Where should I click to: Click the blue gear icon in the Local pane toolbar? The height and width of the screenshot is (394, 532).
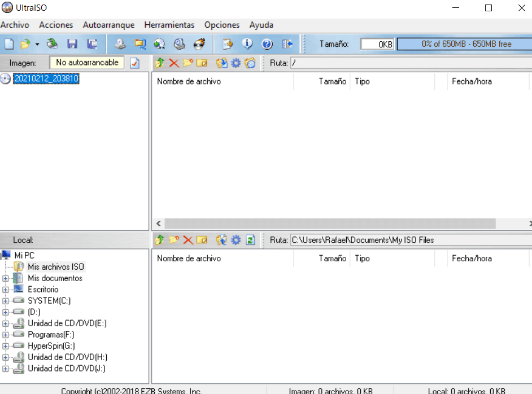pyautogui.click(x=236, y=240)
